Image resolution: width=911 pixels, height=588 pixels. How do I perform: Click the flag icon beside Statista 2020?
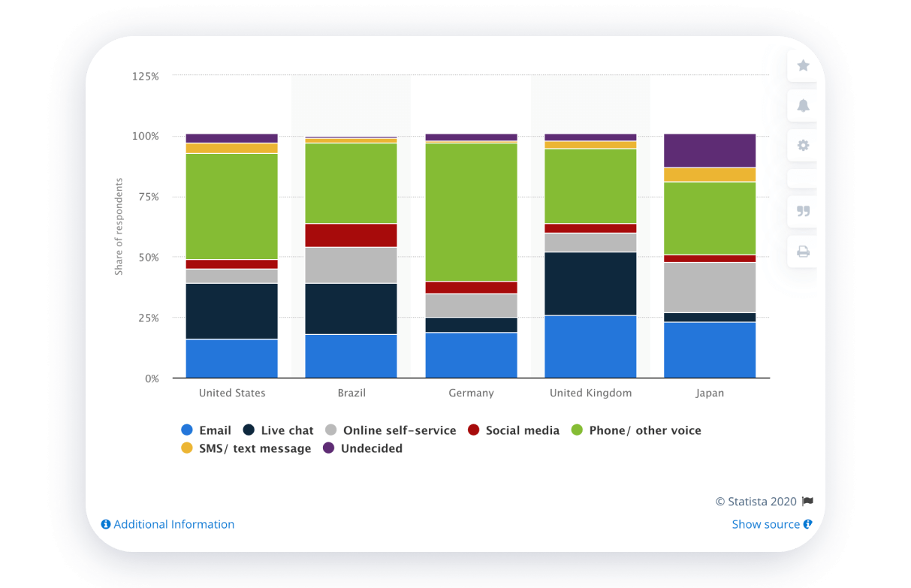[807, 502]
